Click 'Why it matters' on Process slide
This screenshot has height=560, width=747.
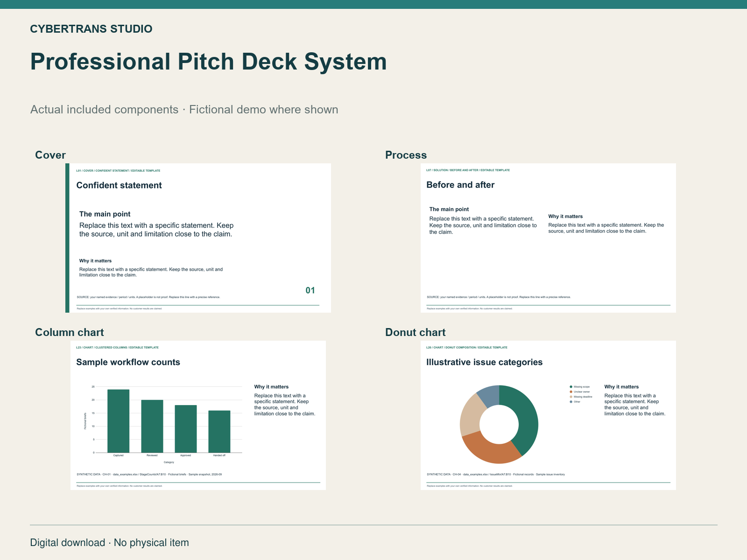(x=565, y=217)
